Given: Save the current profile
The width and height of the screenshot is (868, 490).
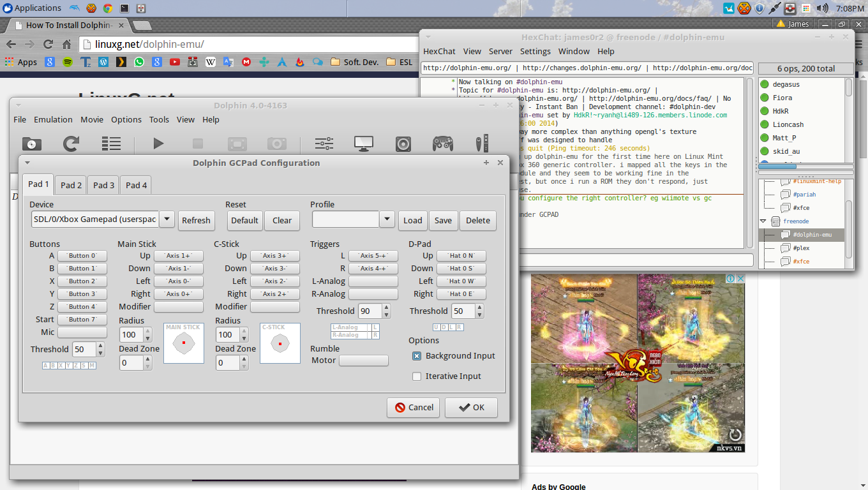Looking at the screenshot, I should point(443,220).
